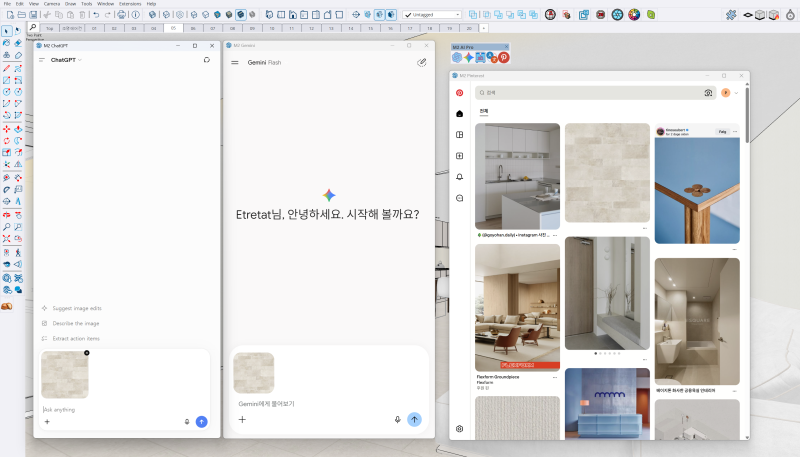This screenshot has width=800, height=457.
Task: Switch to scene tab 06
Action: pos(193,28)
